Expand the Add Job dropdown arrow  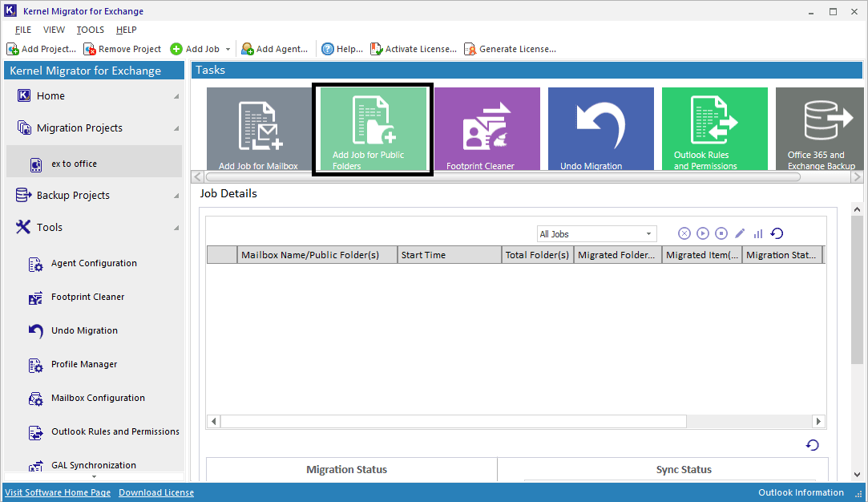(x=228, y=49)
